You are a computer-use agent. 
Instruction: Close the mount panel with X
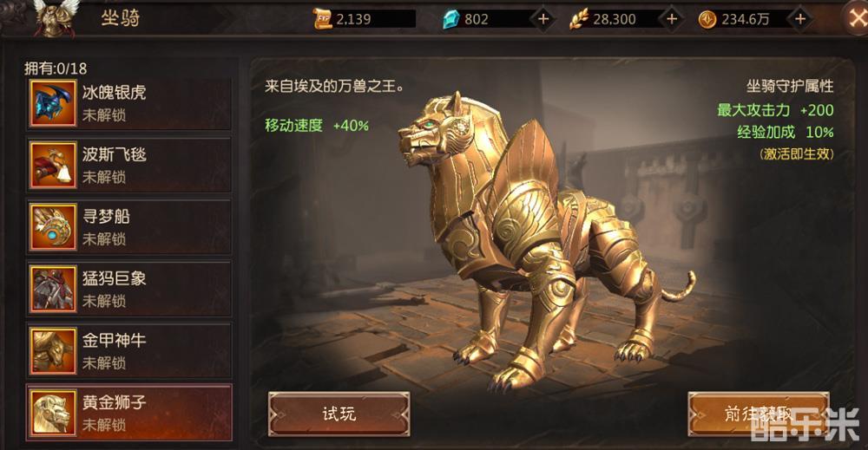[x=856, y=19]
